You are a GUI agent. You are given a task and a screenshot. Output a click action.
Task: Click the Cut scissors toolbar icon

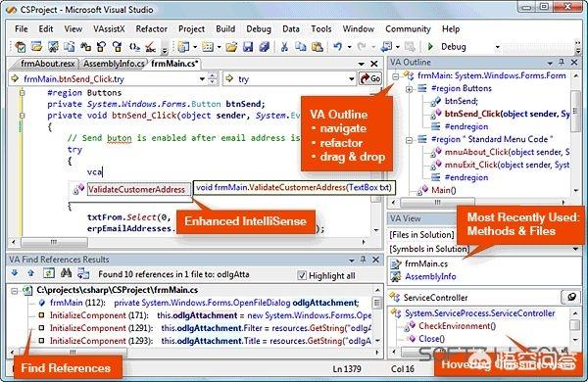pos(284,47)
